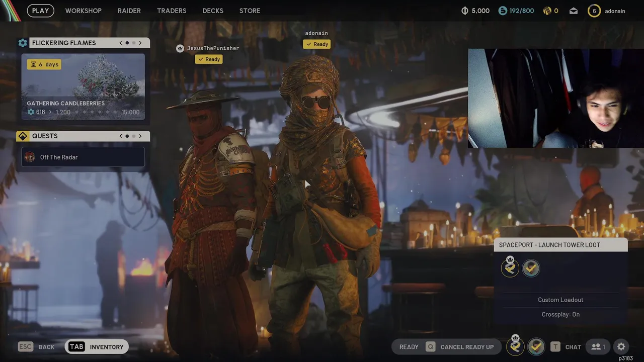Click the T key hint icon
This screenshot has width=644, height=362.
click(x=555, y=346)
